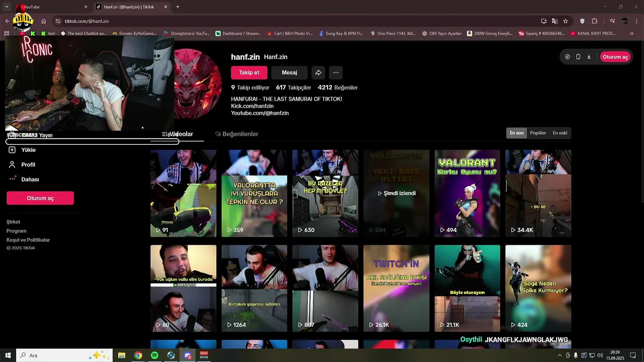Open the Extensions puzzle icon
This screenshot has width=644, height=362.
coord(595,21)
